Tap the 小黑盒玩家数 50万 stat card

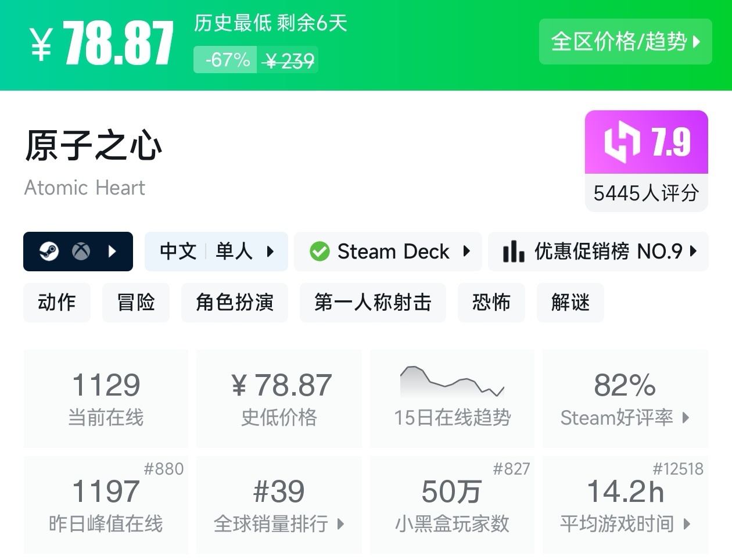[x=452, y=505]
